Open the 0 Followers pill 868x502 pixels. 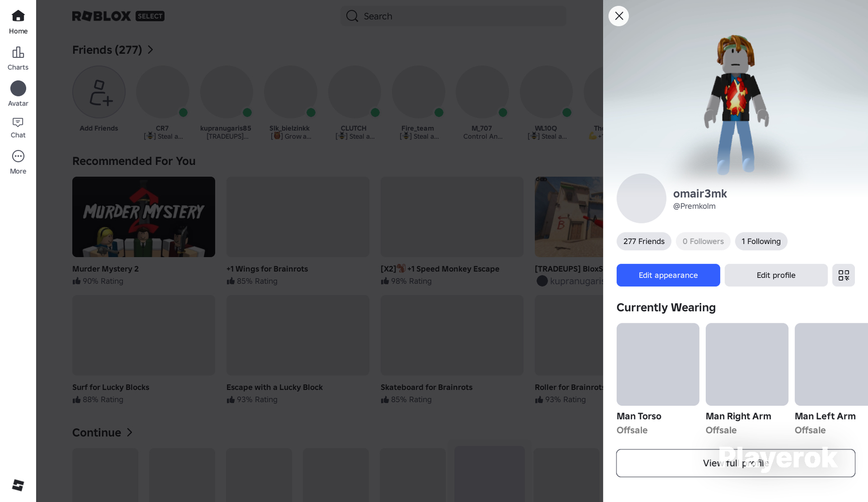(x=703, y=241)
